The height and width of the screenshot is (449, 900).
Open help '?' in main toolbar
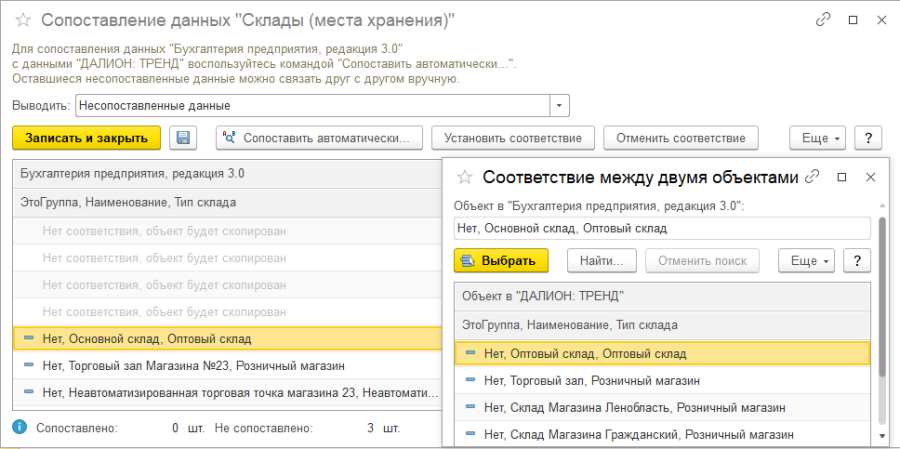click(x=868, y=138)
